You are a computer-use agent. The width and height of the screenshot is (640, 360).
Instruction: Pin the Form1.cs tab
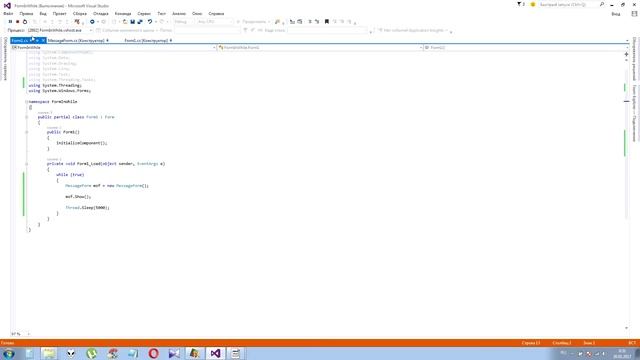click(37, 40)
